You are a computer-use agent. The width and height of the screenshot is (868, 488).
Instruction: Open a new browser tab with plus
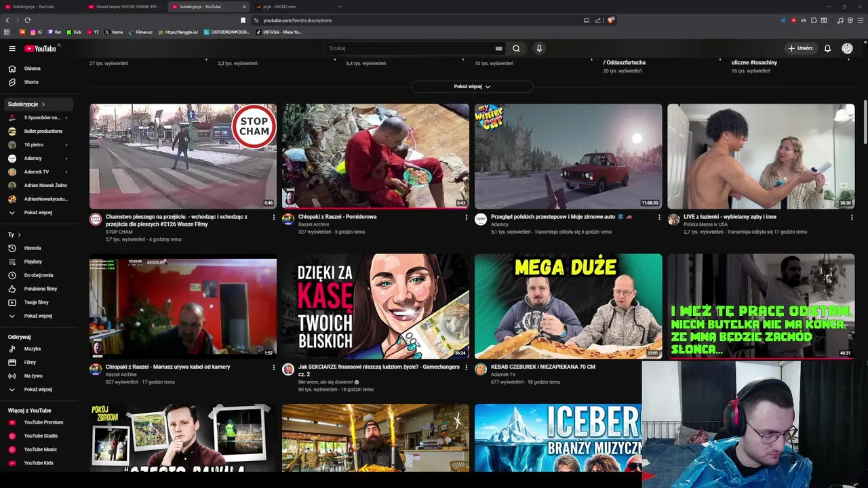tap(340, 7)
